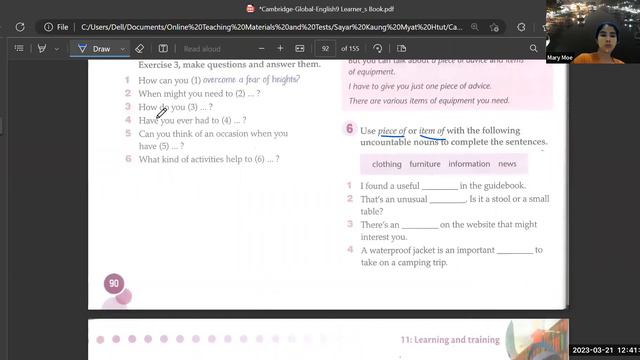This screenshot has height=360, width=640.
Task: Open Find in the PDF toolbar
Action: point(533,49)
